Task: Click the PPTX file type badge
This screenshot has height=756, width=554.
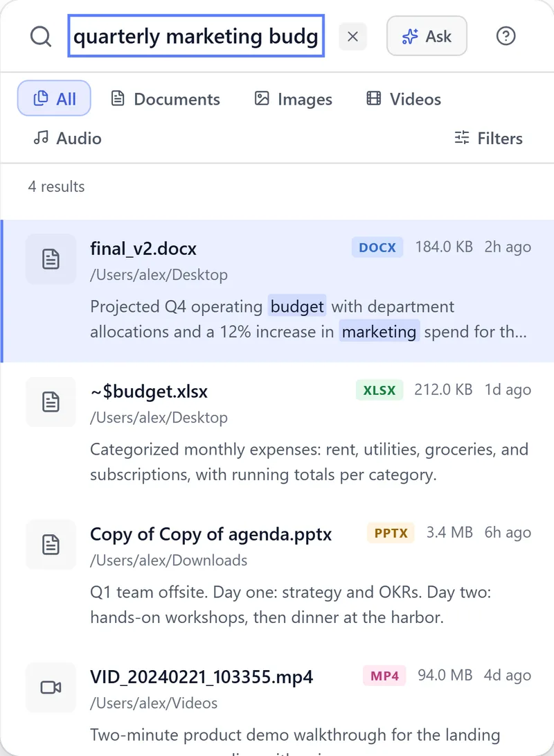Action: tap(391, 533)
